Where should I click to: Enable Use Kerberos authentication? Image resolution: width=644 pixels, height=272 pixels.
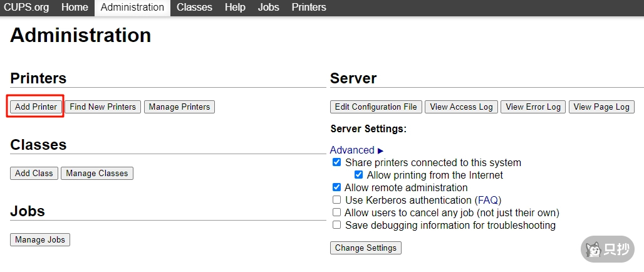click(x=337, y=201)
